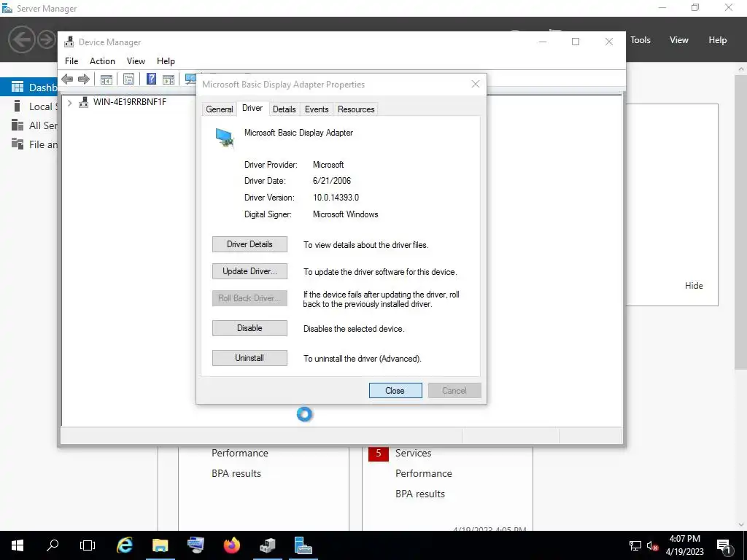This screenshot has height=560, width=747.
Task: Click the Server Manager taskbar icon
Action: point(303,545)
